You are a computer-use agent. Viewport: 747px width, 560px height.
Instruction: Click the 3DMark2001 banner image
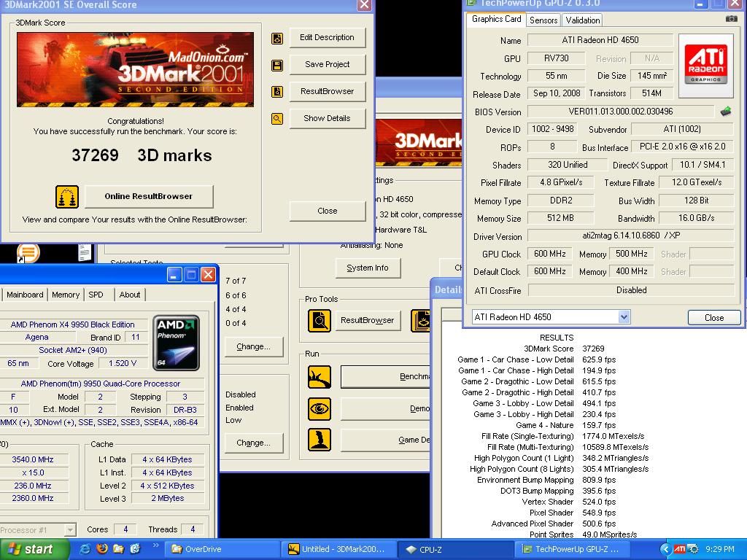tap(135, 69)
